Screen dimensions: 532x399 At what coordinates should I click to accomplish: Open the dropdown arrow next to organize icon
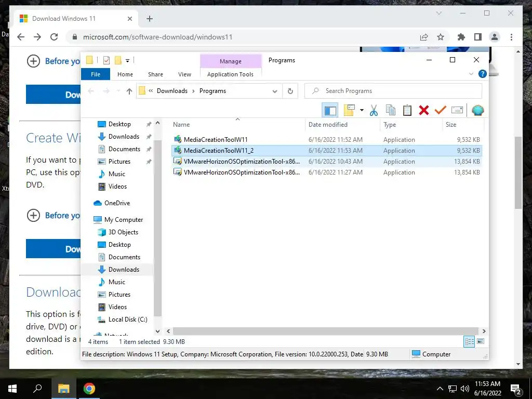coord(362,110)
